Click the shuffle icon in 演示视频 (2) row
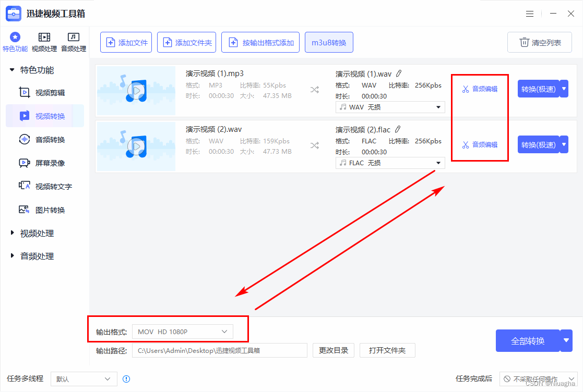This screenshot has height=392, width=583. click(315, 145)
